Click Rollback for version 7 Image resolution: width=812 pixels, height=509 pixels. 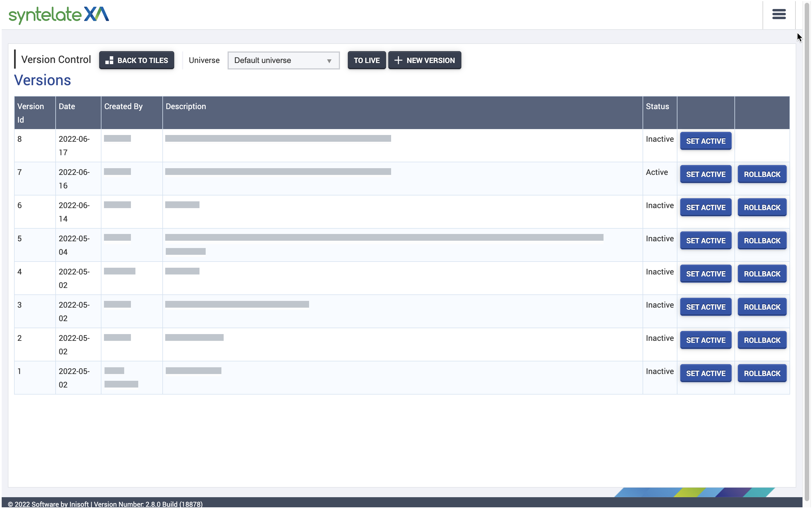761,174
